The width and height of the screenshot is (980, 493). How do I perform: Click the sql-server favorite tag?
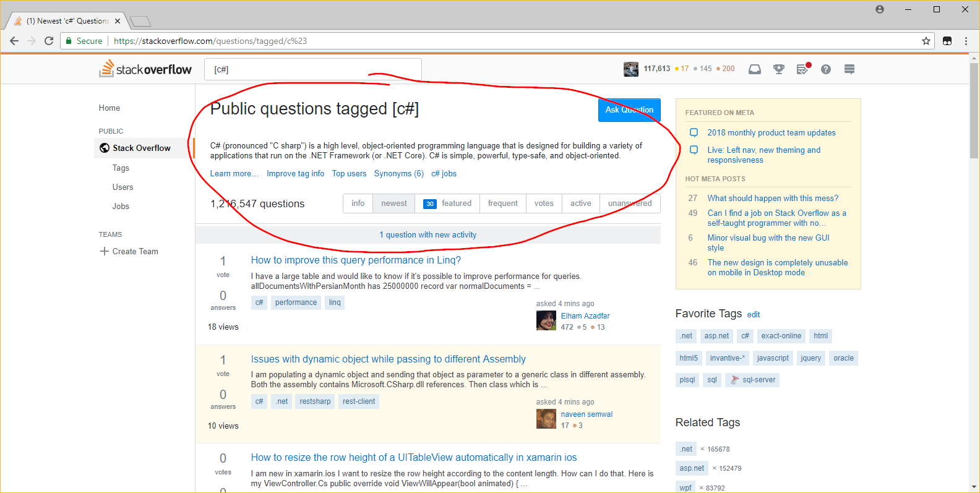pos(752,380)
